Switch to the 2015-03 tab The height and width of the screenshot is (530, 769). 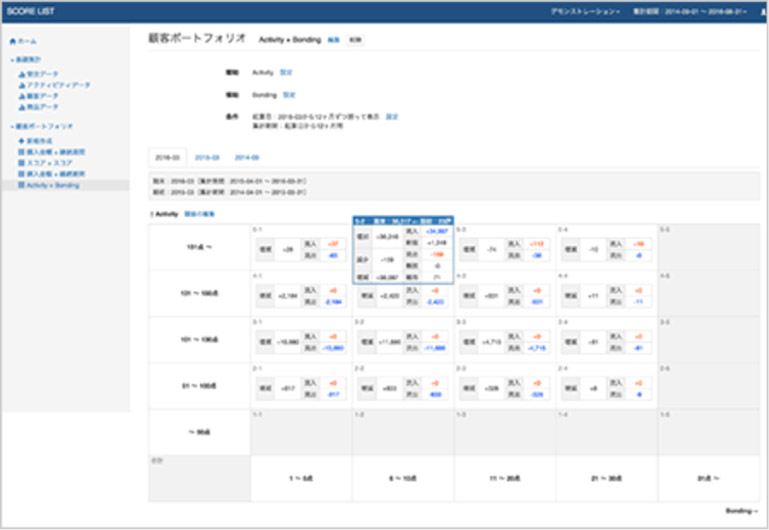click(207, 158)
